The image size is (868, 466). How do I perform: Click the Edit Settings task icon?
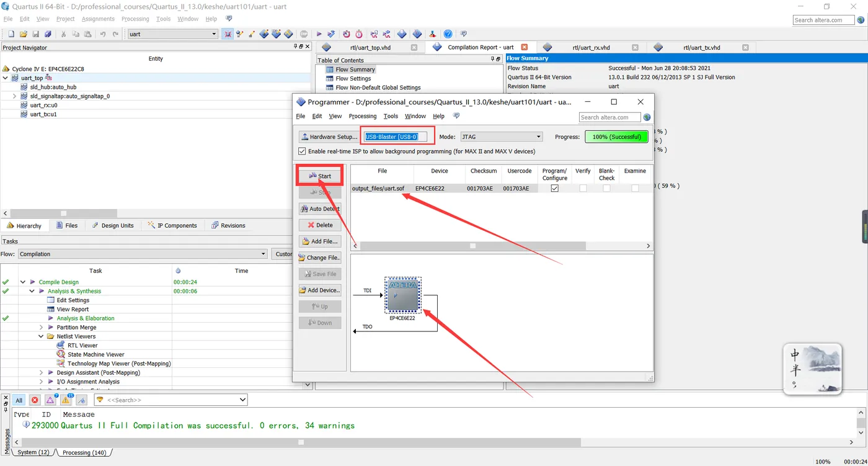pos(51,300)
